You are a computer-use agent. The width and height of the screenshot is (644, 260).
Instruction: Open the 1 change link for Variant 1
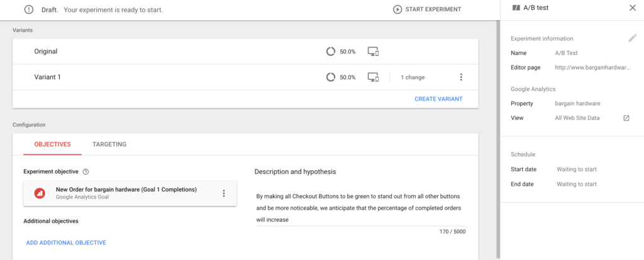tap(413, 77)
